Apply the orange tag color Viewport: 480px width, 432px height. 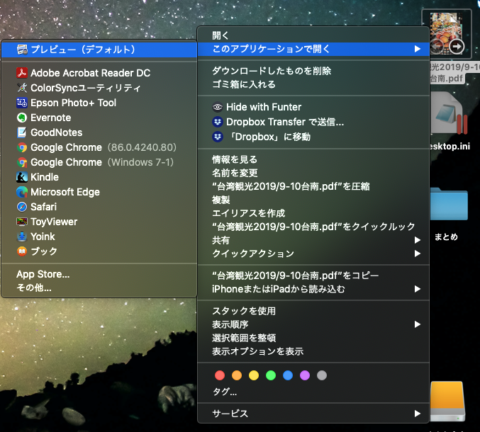point(237,375)
